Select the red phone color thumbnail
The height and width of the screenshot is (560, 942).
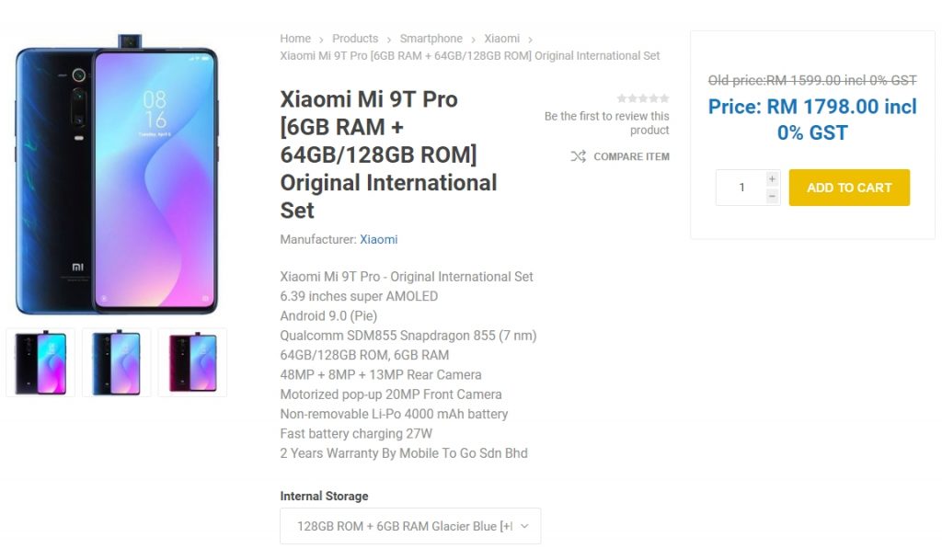coord(192,362)
